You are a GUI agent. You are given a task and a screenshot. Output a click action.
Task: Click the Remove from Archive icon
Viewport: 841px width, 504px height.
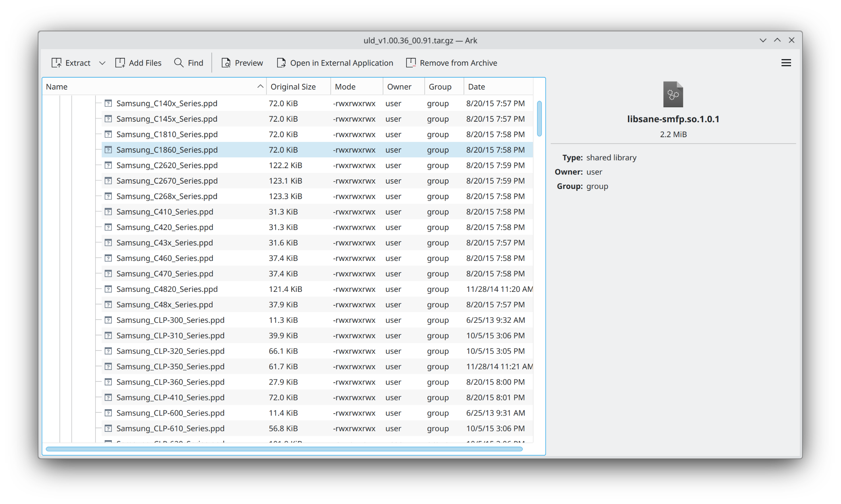point(411,63)
